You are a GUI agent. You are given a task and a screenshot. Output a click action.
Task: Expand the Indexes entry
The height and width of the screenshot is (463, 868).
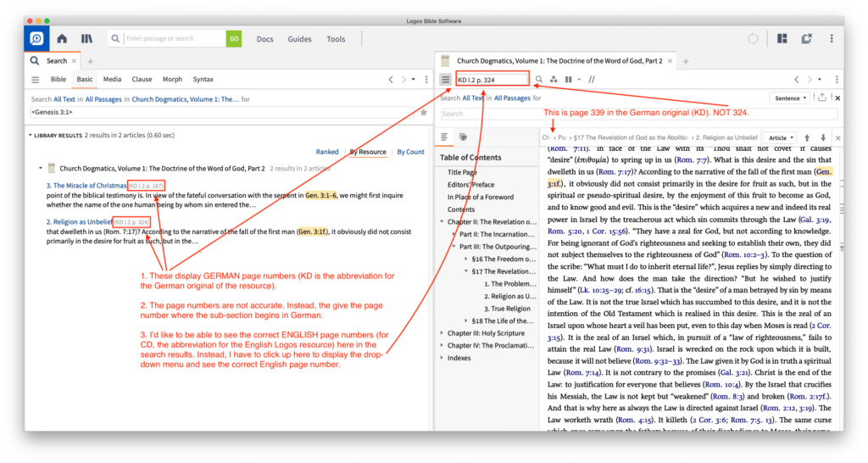442,358
